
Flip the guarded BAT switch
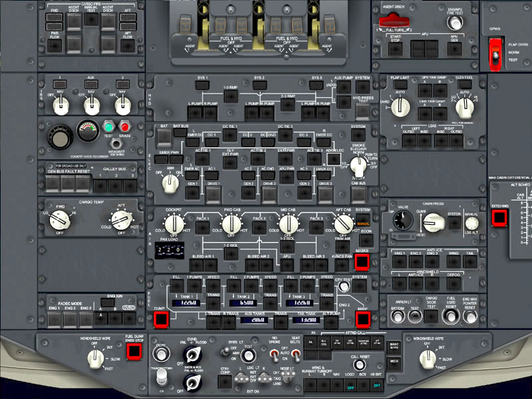(x=164, y=138)
